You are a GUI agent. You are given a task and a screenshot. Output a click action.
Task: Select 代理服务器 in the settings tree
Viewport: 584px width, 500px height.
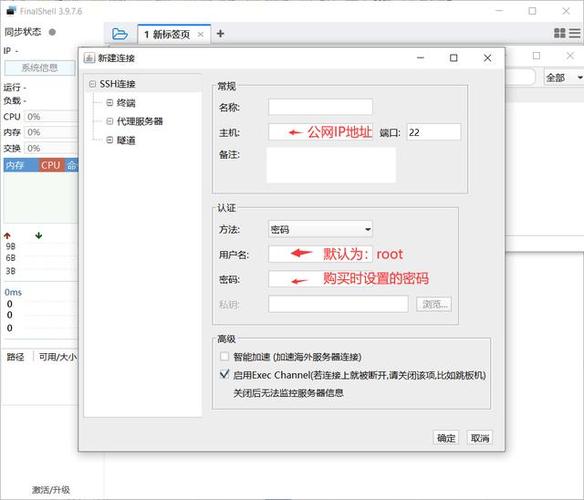click(140, 121)
